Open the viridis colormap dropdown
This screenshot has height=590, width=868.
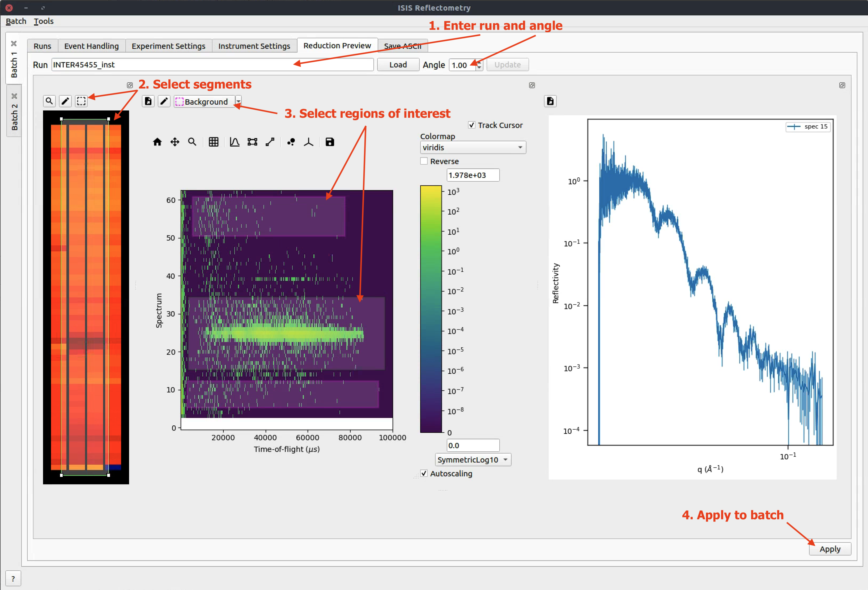(473, 148)
